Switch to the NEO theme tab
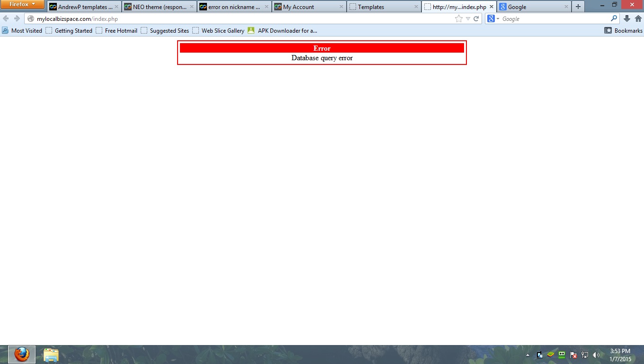The width and height of the screenshot is (644, 364). [x=159, y=7]
